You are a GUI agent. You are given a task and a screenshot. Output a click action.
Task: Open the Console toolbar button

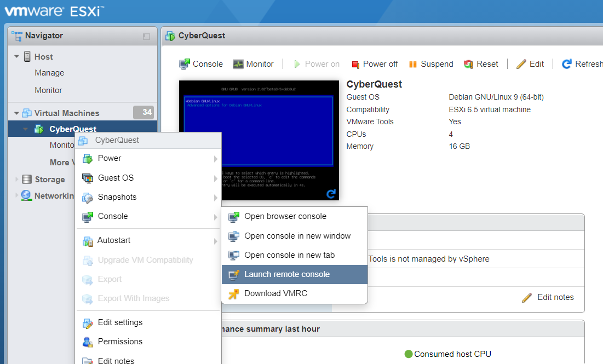click(201, 64)
